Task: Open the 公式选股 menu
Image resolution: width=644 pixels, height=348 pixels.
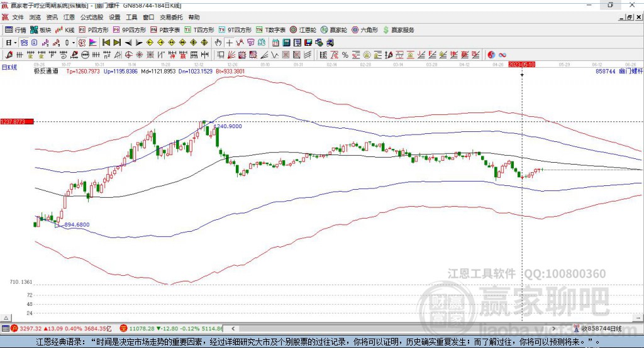Action: point(92,17)
